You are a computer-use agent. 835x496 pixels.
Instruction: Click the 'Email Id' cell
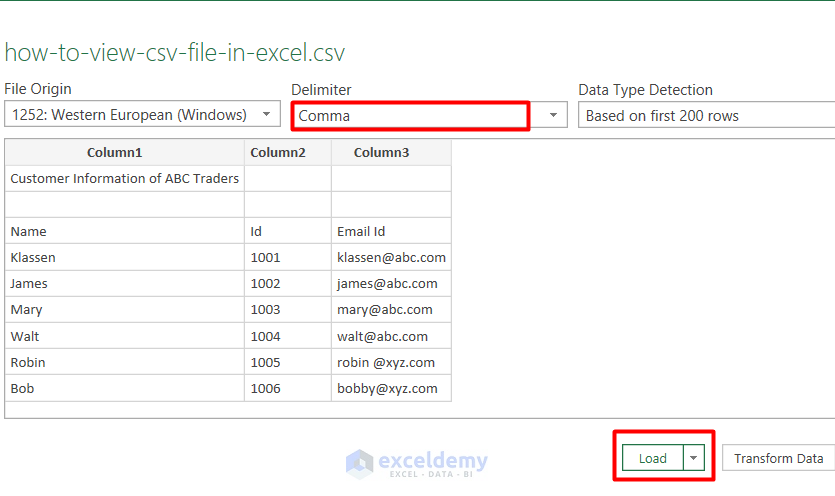391,231
